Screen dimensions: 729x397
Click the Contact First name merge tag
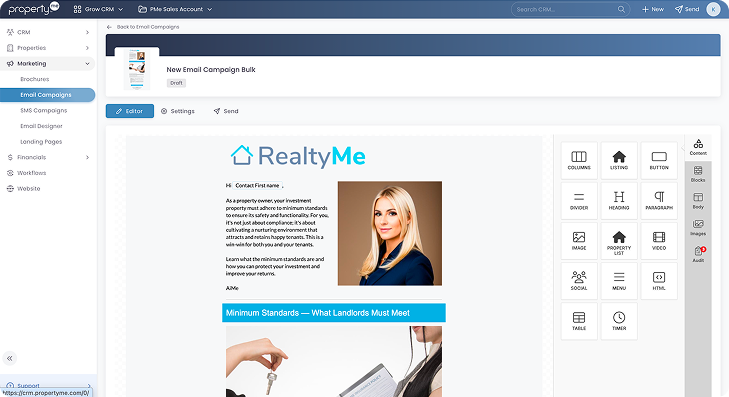257,185
